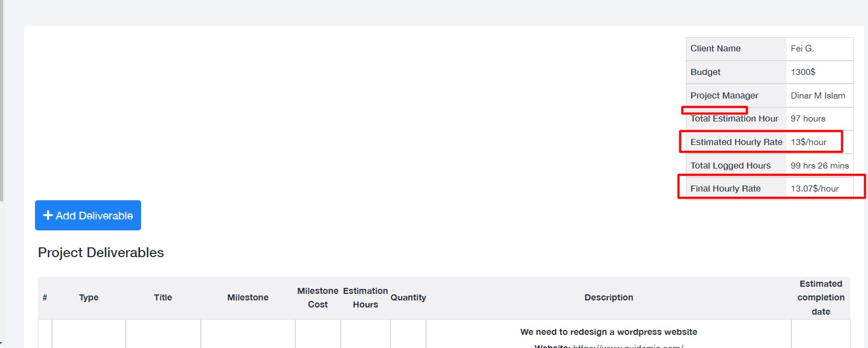Click the Description column header
This screenshot has height=348, width=868.
tap(609, 298)
